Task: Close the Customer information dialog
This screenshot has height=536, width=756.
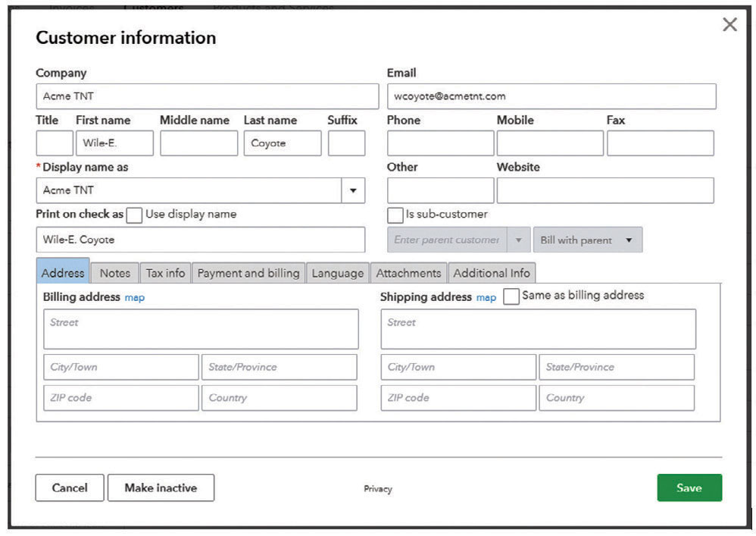Action: click(729, 25)
